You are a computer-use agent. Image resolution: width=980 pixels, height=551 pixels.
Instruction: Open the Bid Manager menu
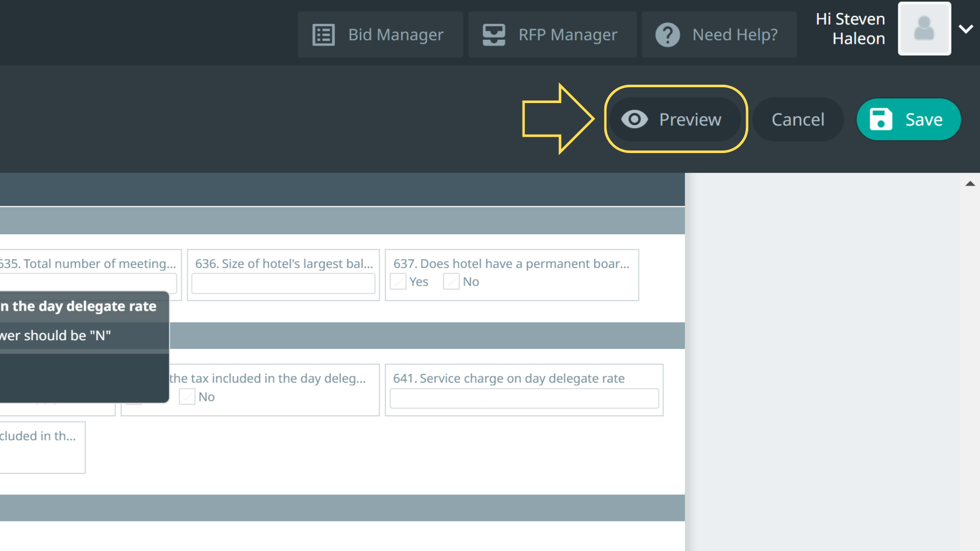point(395,35)
